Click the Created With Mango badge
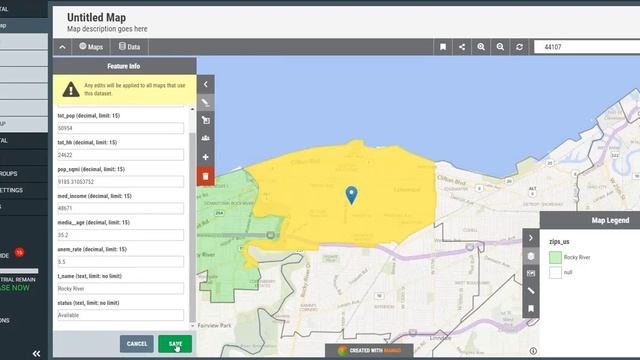The image size is (640, 360). 369,350
